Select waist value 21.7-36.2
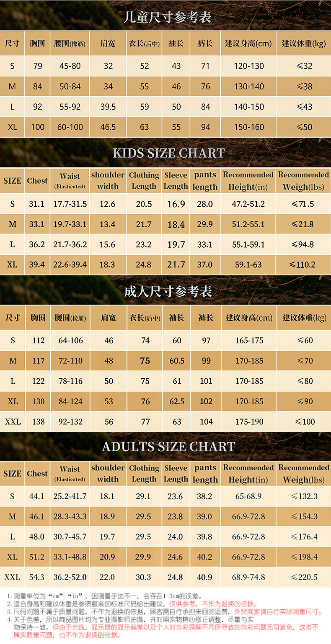The height and width of the screenshot is (644, 331). pos(70,244)
